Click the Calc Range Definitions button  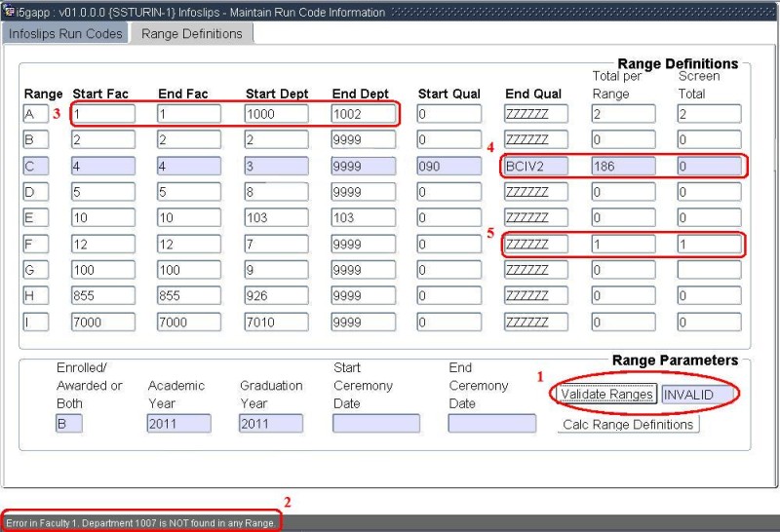pos(628,425)
